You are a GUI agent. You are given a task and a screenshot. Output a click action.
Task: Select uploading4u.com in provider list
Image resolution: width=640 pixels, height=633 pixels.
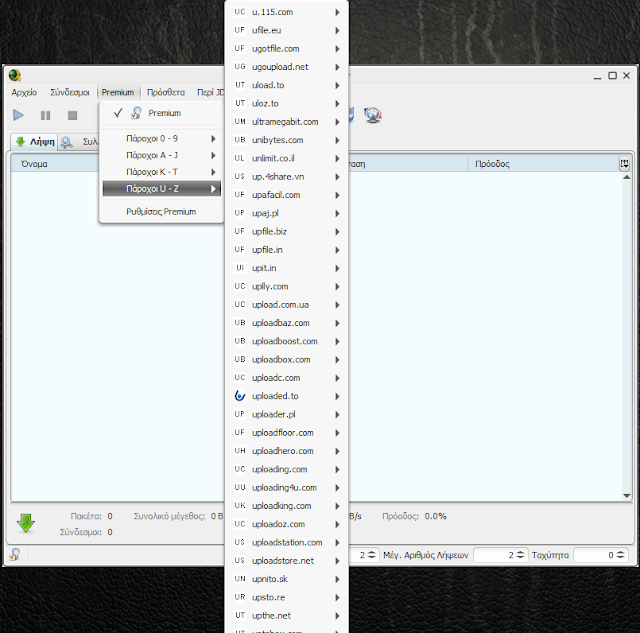point(287,488)
